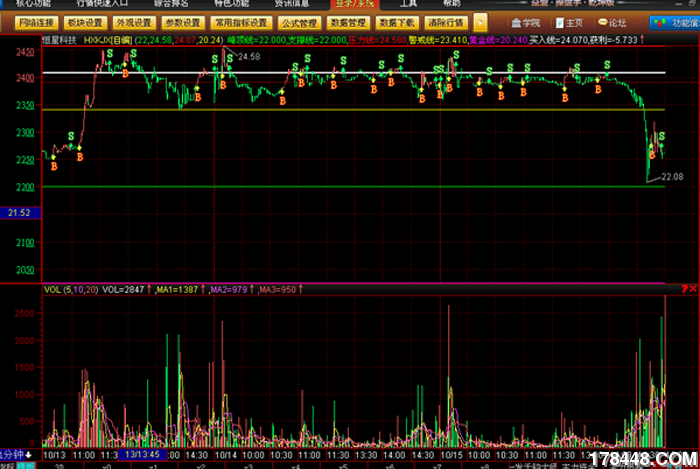The height and width of the screenshot is (469, 700).
Task: Open 参数设置 parameter settings
Action: [182, 21]
